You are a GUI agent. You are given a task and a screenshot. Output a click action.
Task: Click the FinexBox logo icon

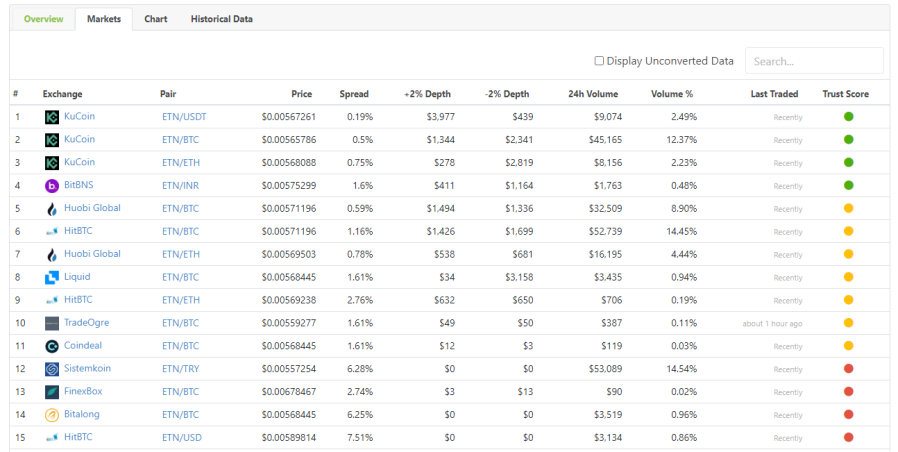pos(52,392)
